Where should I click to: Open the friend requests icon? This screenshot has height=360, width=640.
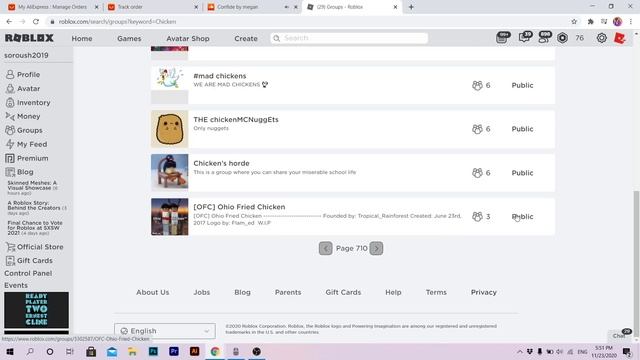[x=545, y=38]
